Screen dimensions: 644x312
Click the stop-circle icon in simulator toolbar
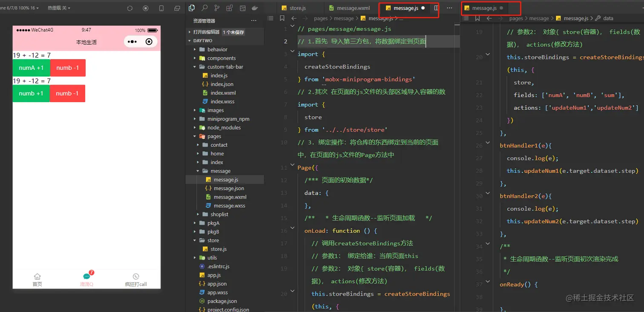[x=146, y=8]
